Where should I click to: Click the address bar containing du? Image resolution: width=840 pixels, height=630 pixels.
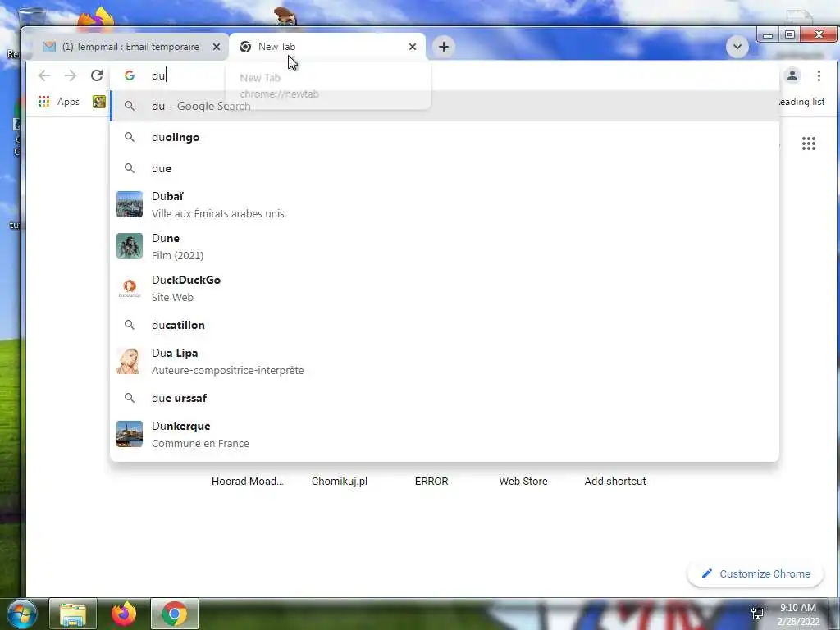click(445, 75)
